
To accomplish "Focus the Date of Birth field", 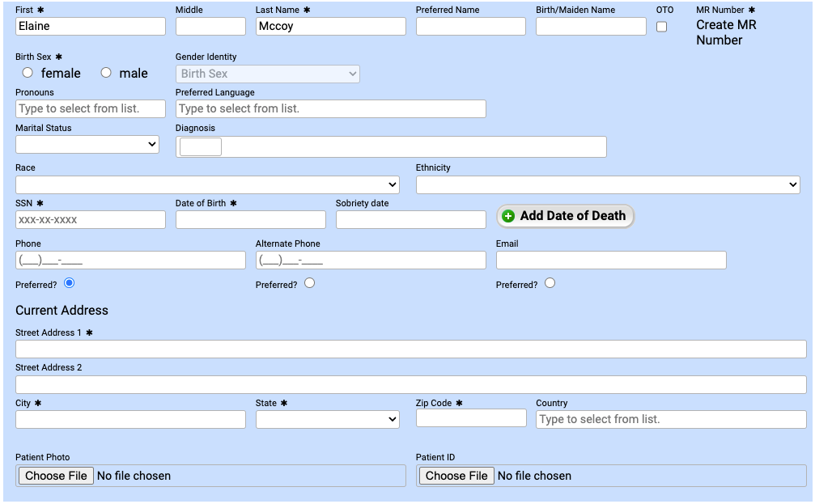I will coord(250,218).
